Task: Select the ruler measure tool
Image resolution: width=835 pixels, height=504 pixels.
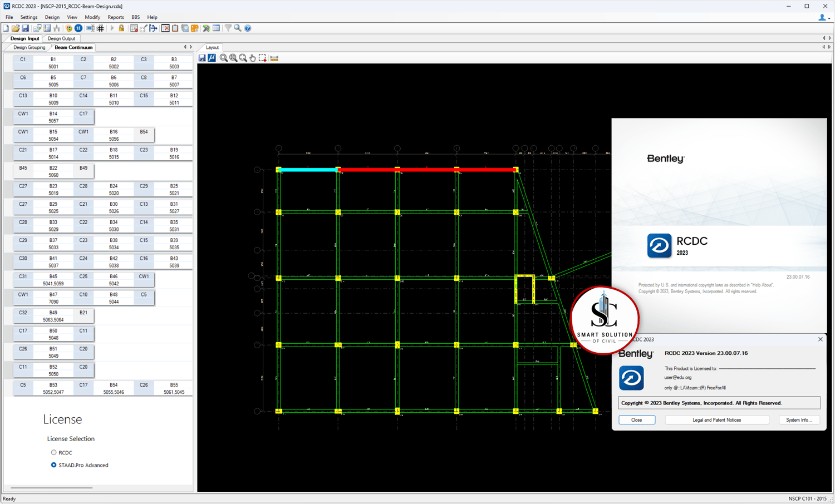Action: (x=274, y=58)
